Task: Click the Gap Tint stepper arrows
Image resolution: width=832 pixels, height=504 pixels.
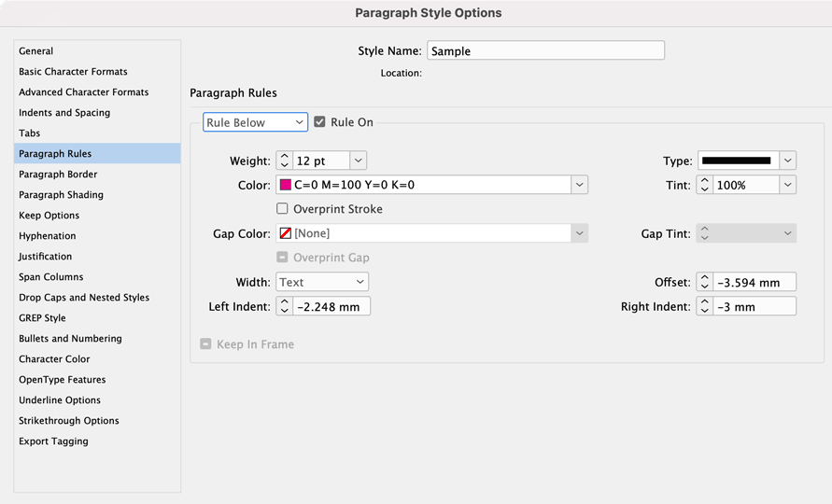Action: pyautogui.click(x=705, y=233)
